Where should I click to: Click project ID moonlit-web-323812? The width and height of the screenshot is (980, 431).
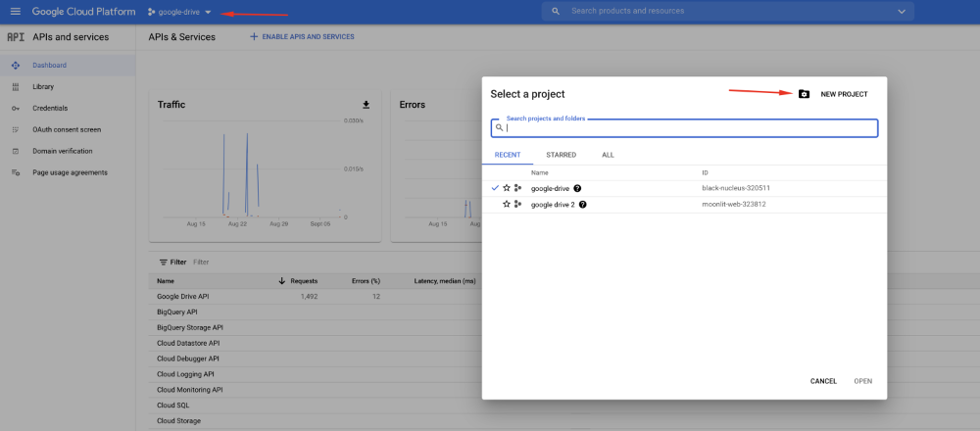coord(734,205)
